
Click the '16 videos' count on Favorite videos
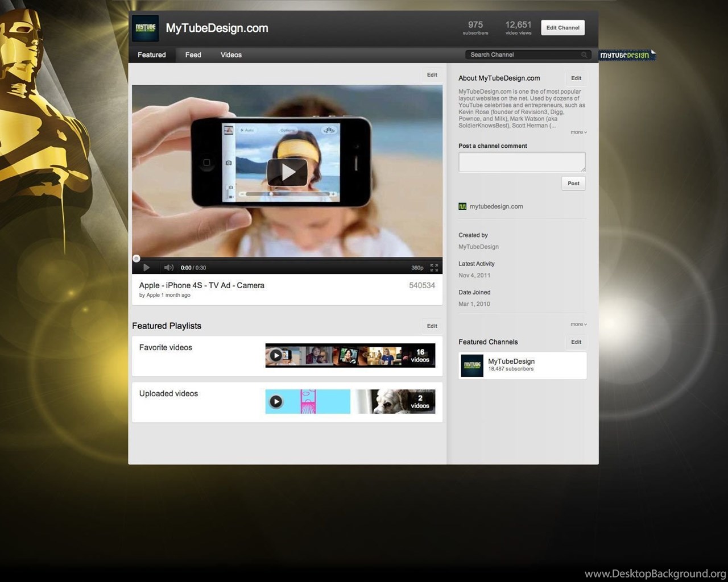click(x=420, y=356)
